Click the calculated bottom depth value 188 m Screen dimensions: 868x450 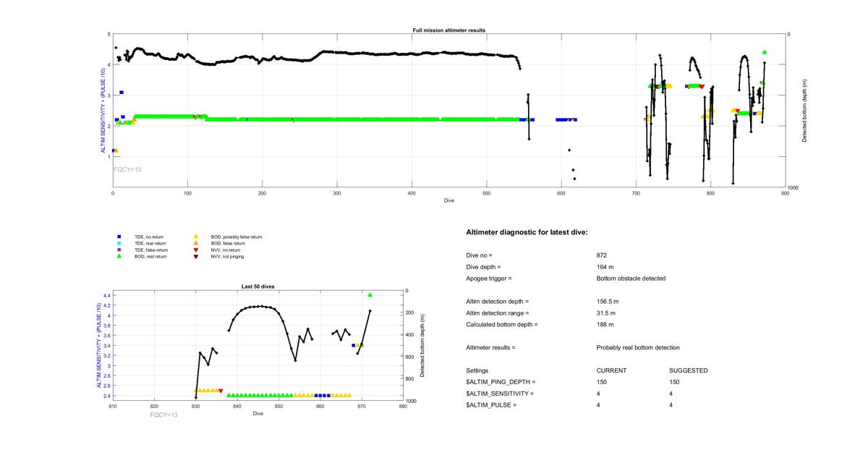[x=606, y=324]
